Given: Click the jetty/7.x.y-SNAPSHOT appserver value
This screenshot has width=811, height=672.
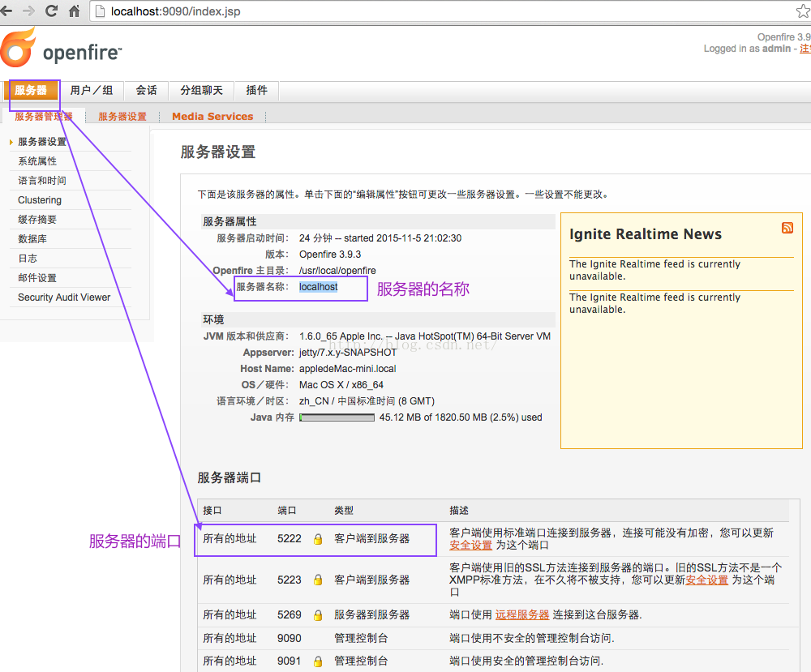Looking at the screenshot, I should point(348,353).
